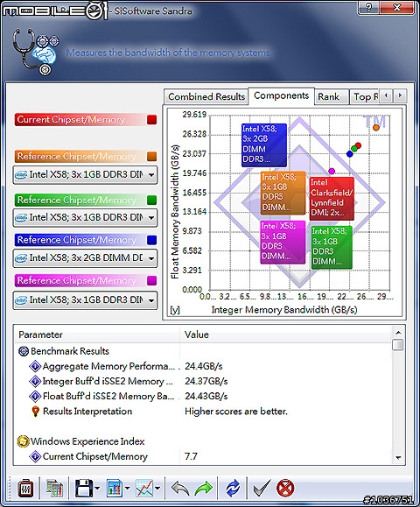Click the red Intel Clarksfield/Lynnfield chart label

(332, 199)
